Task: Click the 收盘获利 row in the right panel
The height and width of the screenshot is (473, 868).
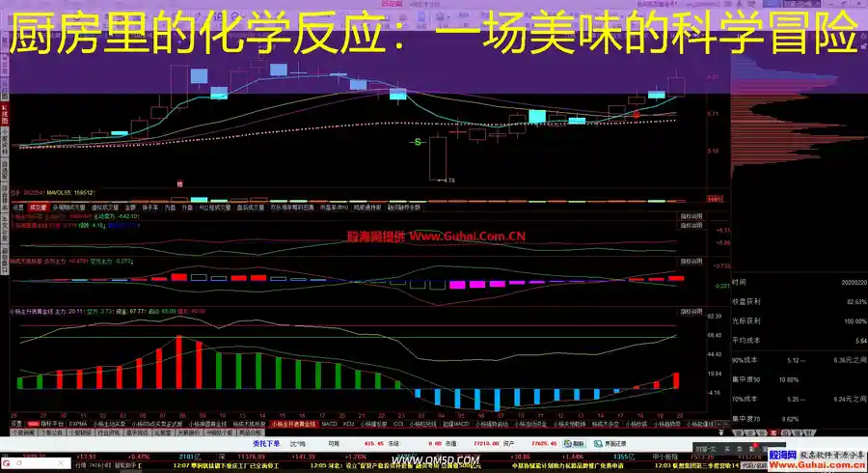Action: (800, 301)
